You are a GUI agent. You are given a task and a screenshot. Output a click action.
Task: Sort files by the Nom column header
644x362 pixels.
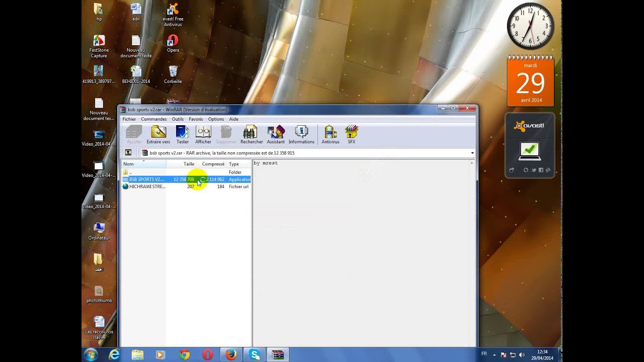click(144, 164)
